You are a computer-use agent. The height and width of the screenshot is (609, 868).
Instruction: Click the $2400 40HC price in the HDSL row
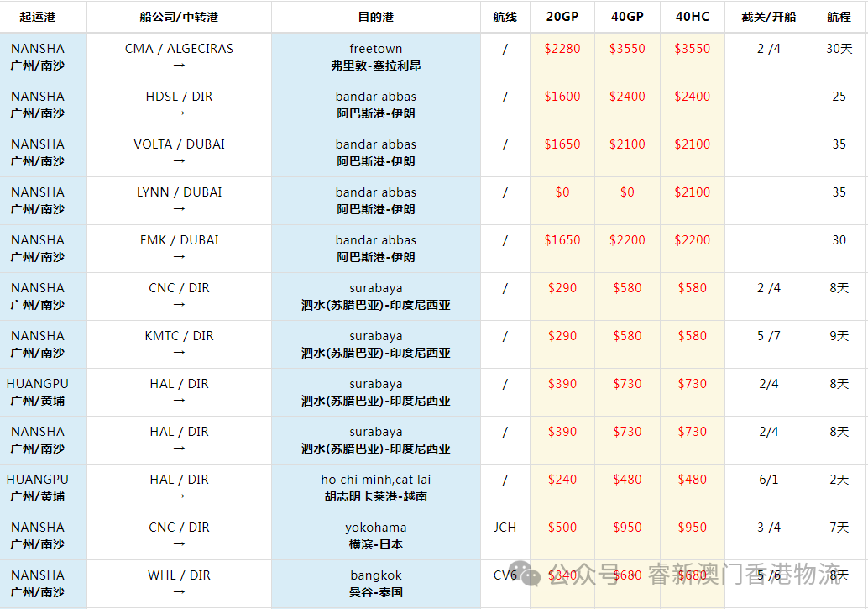click(692, 97)
